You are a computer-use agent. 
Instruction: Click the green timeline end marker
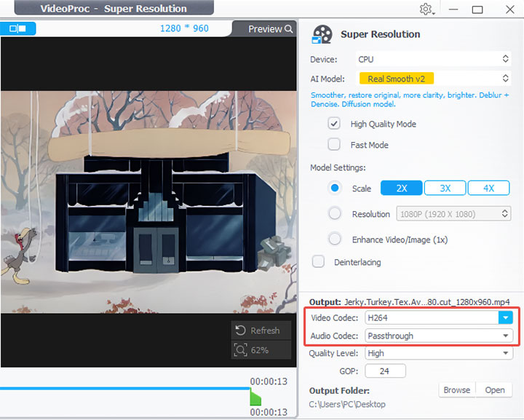coord(255,397)
